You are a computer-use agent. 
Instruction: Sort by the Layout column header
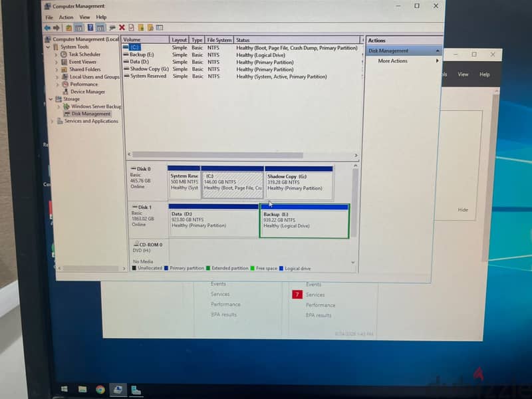point(179,40)
